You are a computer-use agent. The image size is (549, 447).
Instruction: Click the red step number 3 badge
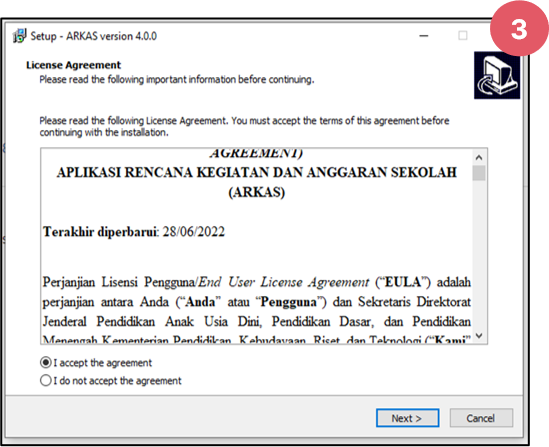519,28
